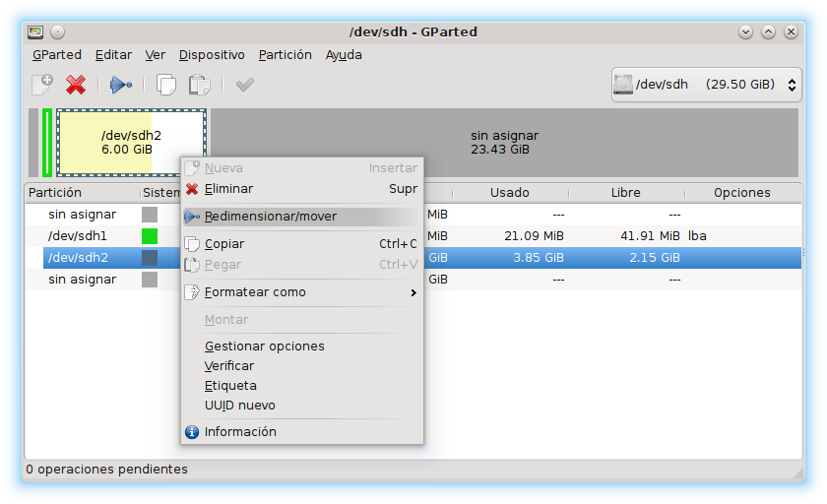Click the Apply operations checkmark icon
Screen dimensions: 827x504
point(245,85)
